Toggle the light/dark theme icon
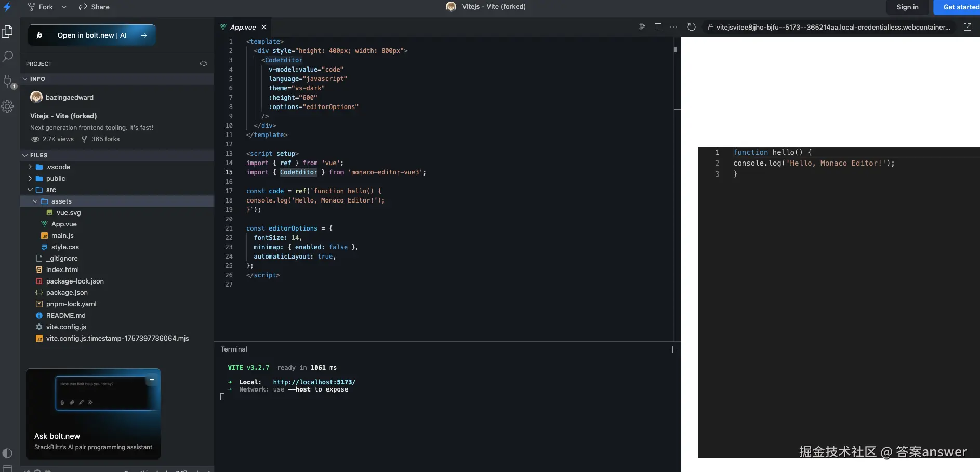Viewport: 980px width, 472px height. pyautogui.click(x=8, y=453)
